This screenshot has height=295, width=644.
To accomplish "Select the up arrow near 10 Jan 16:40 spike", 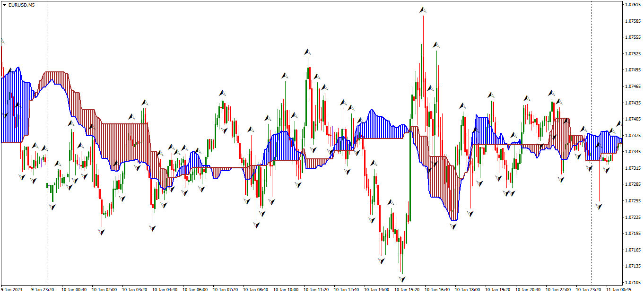I will pos(435,43).
